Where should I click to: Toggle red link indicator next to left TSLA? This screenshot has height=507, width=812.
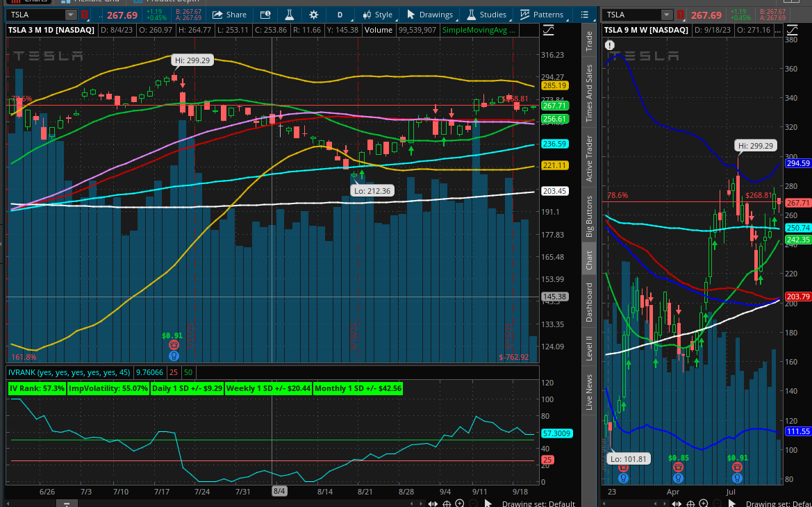pos(85,15)
